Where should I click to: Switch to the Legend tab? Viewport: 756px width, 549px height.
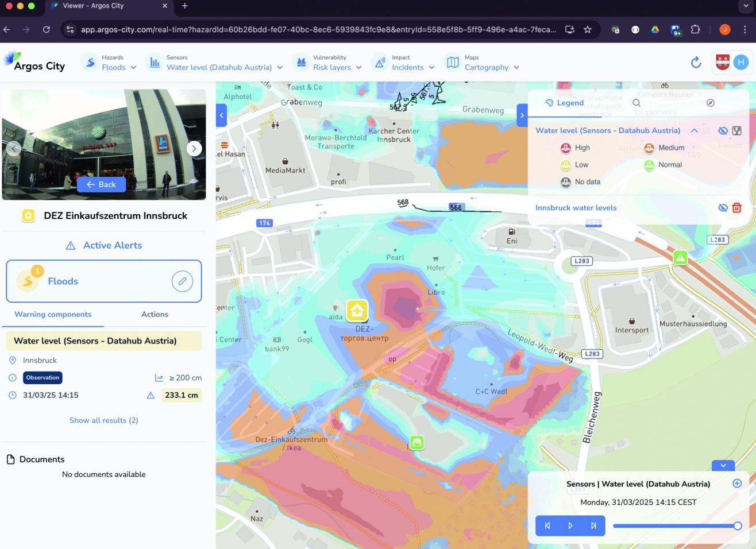564,103
